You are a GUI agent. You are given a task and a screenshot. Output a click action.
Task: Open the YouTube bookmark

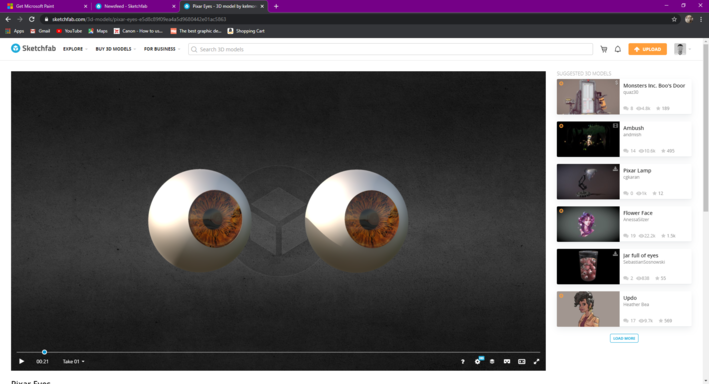coord(69,31)
